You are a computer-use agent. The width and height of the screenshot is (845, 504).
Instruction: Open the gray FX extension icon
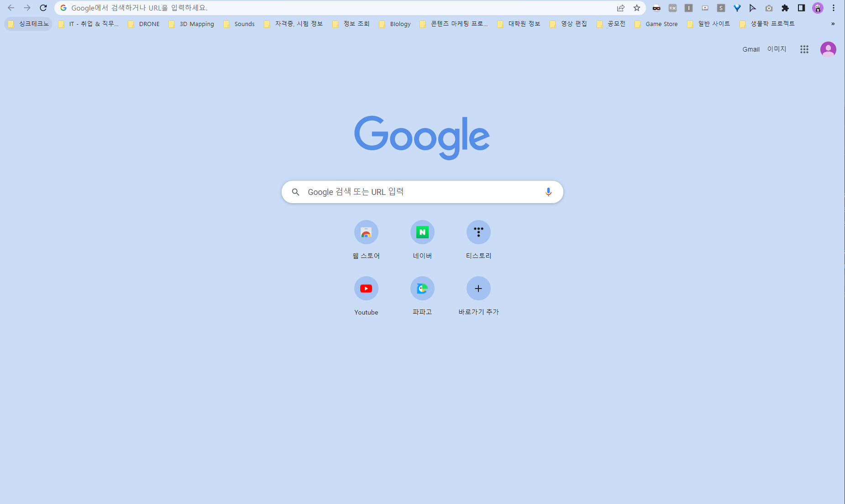click(672, 8)
